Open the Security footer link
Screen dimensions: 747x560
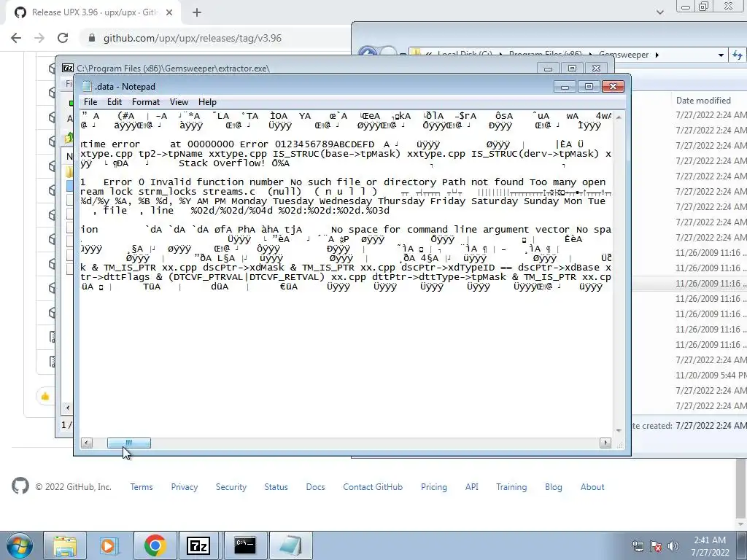click(231, 487)
